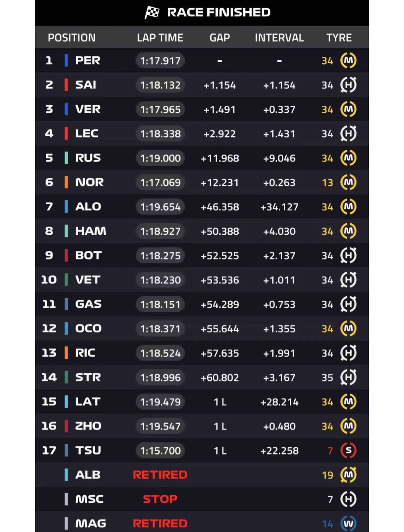Select the GAP column header
The width and height of the screenshot is (404, 532).
pos(220,37)
